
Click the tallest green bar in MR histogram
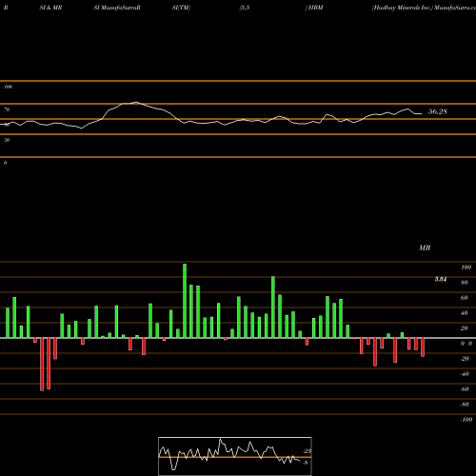185,301
